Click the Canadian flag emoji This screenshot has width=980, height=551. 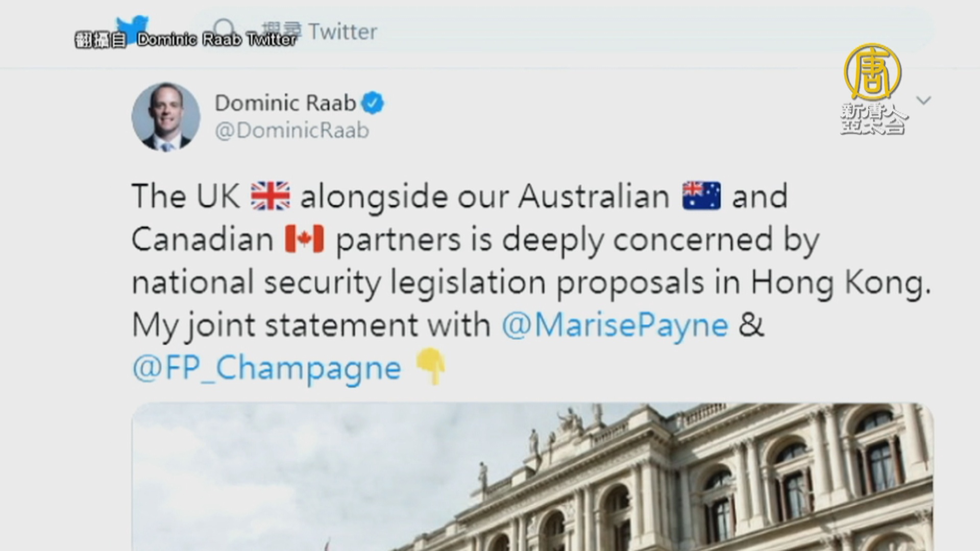tap(304, 239)
